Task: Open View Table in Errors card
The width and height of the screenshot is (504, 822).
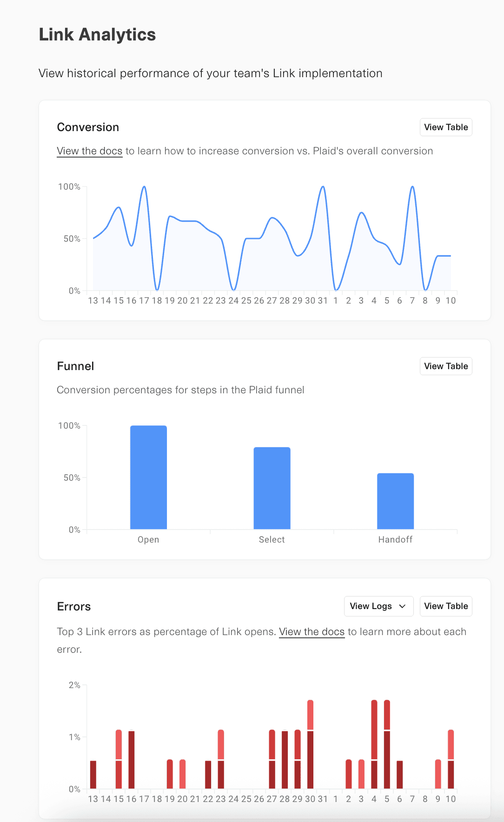Action: [446, 606]
